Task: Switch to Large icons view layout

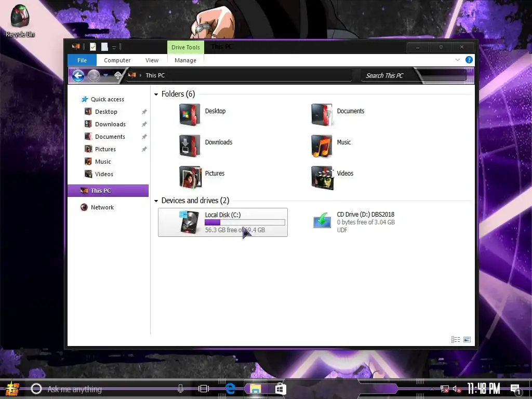Action: [x=467, y=339]
